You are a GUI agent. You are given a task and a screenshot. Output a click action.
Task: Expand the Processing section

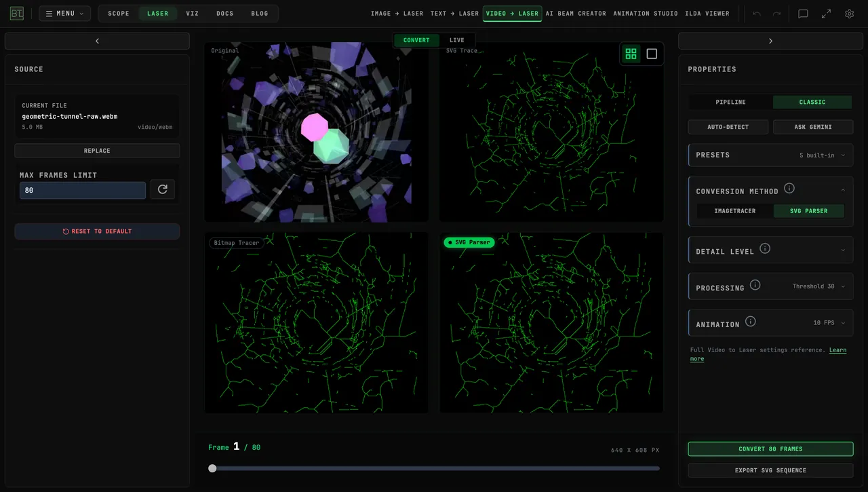(x=770, y=286)
